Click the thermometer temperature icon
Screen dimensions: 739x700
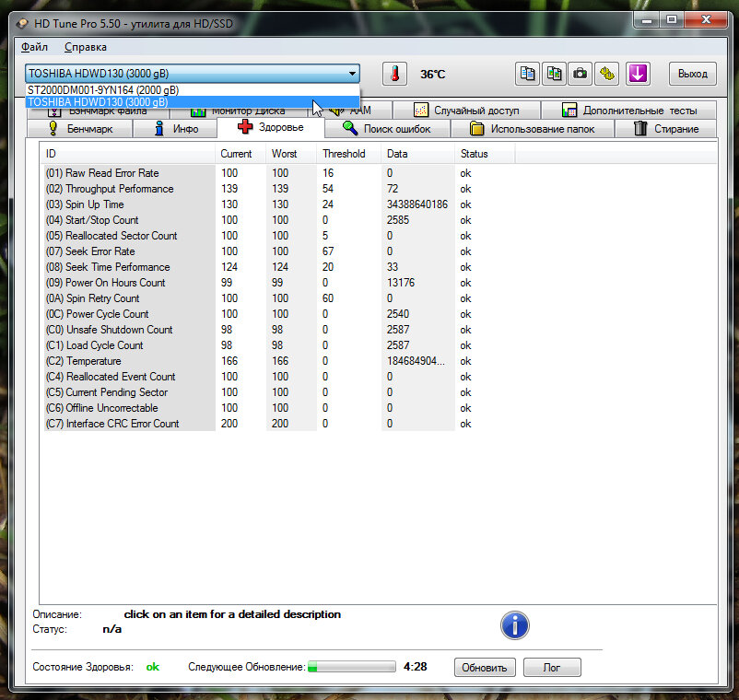click(394, 74)
